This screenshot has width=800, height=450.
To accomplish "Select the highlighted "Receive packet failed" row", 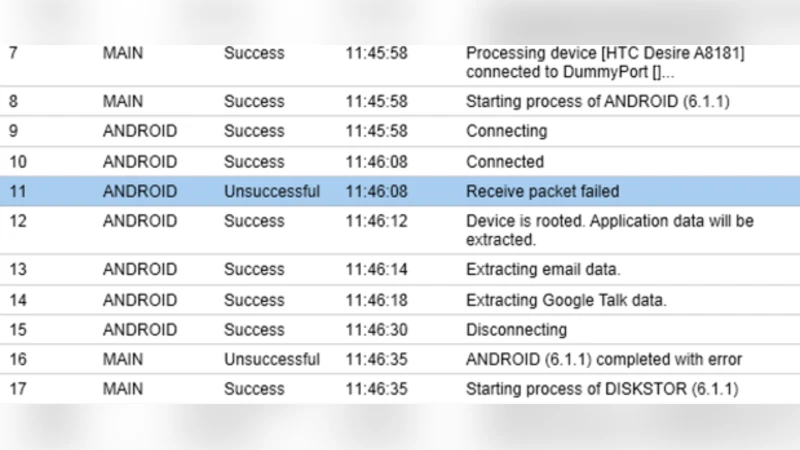I will tap(543, 191).
